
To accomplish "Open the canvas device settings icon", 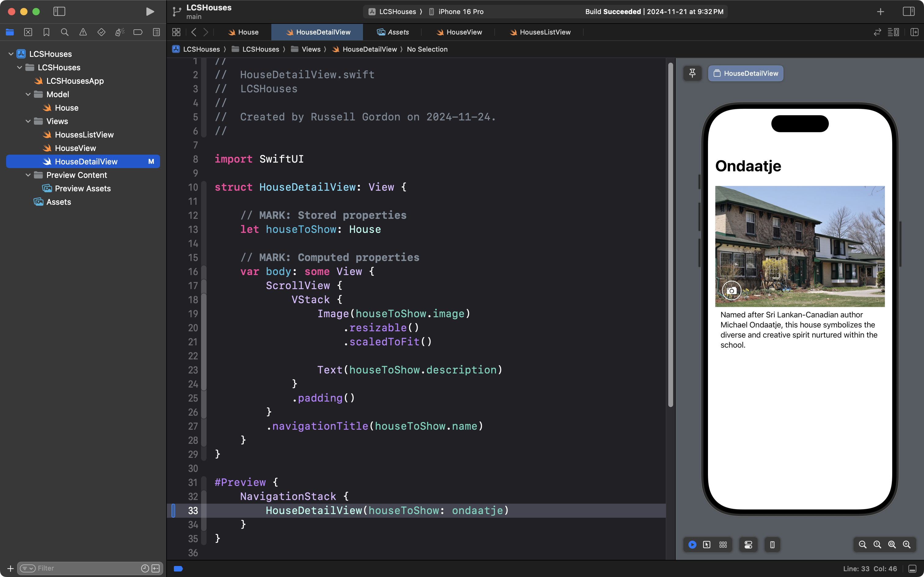I will coord(748,545).
